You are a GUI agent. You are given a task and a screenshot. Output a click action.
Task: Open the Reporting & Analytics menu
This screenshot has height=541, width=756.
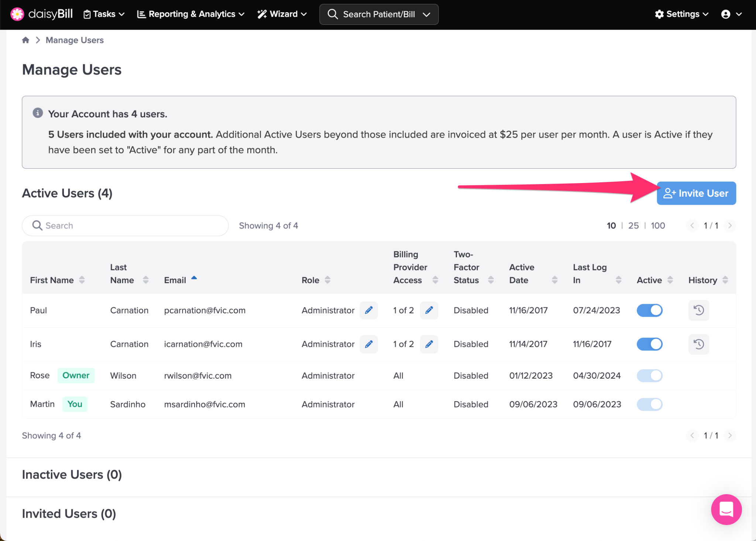coord(190,14)
